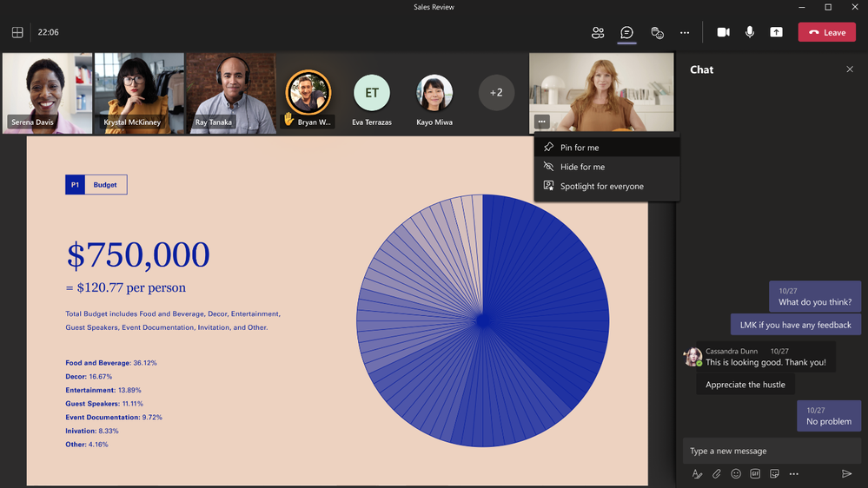This screenshot has height=488, width=868.
Task: Leave the meeting
Action: (x=826, y=32)
